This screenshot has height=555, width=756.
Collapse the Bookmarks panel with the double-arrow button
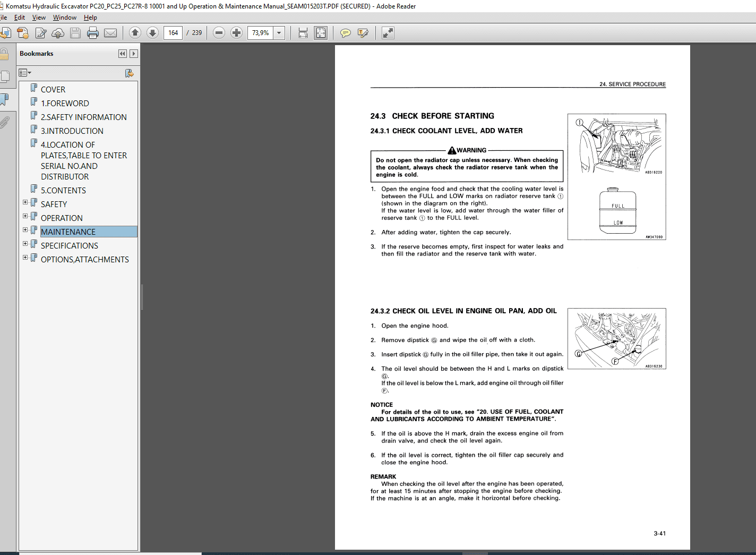coord(123,54)
